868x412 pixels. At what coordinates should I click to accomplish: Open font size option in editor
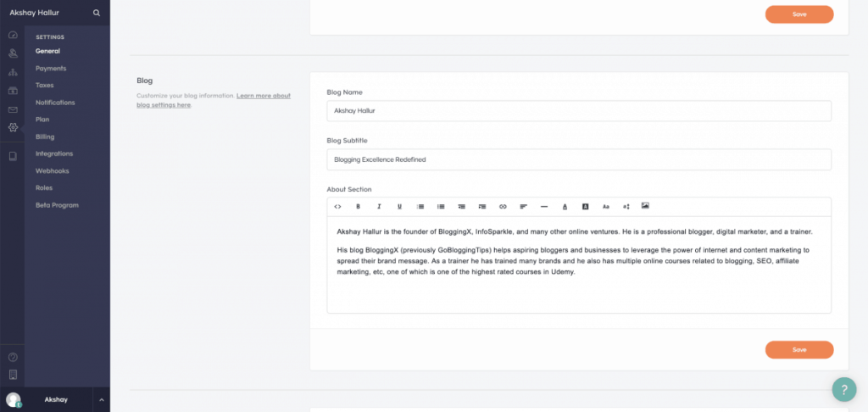[x=626, y=207]
